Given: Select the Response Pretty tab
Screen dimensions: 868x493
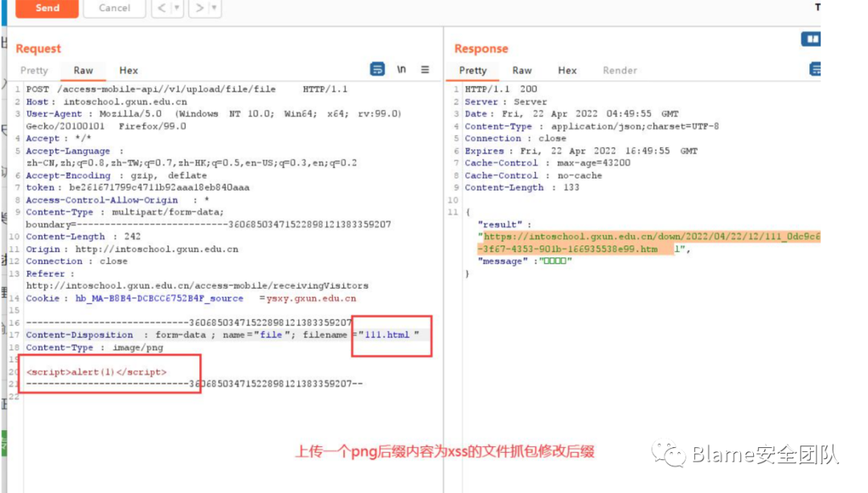Looking at the screenshot, I should [473, 70].
